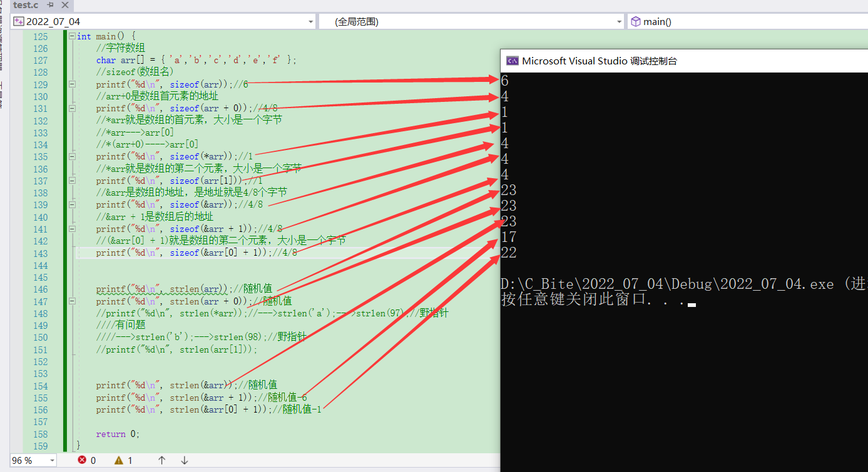Click the console output value 6
Screen dimensions: 868x472
pos(505,81)
